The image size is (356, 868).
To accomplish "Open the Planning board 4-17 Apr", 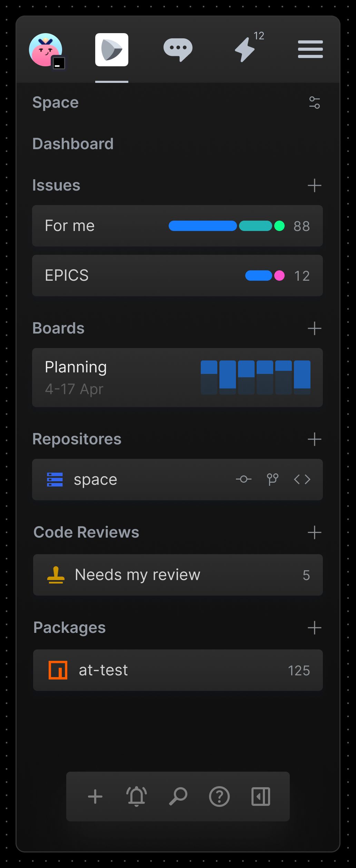I will pyautogui.click(x=177, y=377).
